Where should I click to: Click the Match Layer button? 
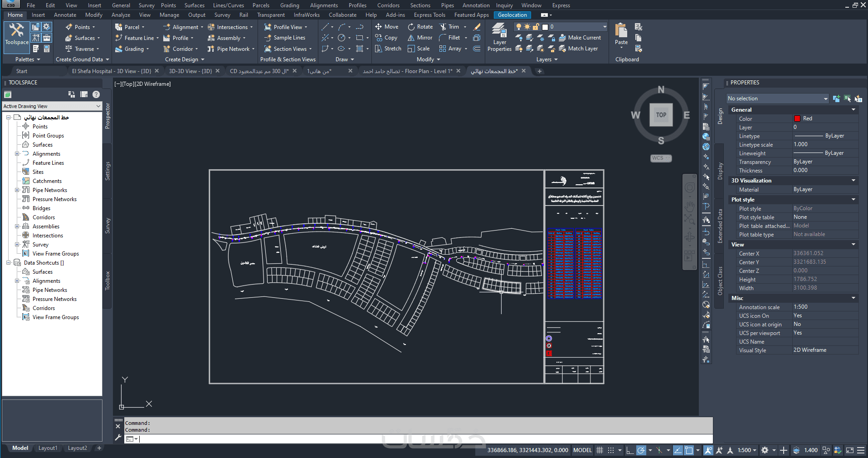(578, 49)
